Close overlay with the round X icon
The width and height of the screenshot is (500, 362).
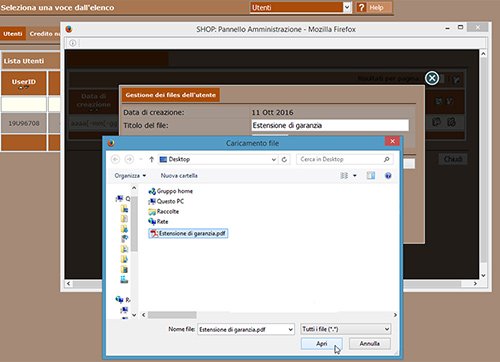point(432,78)
